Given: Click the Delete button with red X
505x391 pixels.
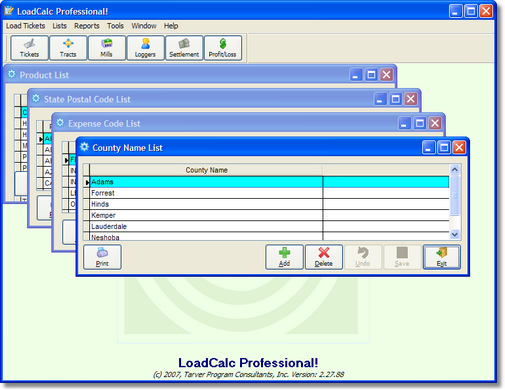Looking at the screenshot, I should click(324, 257).
